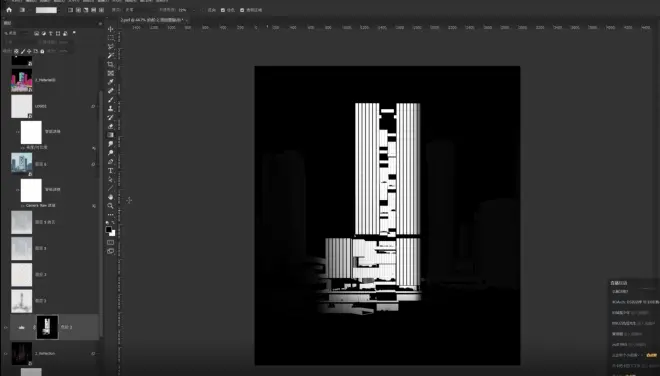Turn layer filtering on or off
Viewport: 660px width, 376px height.
coord(75,32)
